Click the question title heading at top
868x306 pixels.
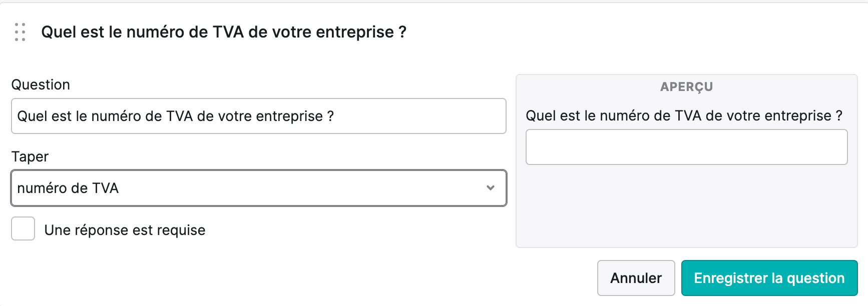click(x=224, y=32)
